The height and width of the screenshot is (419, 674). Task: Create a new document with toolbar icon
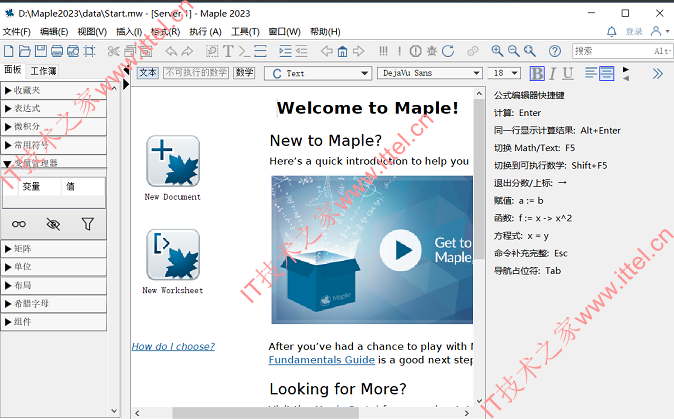(9, 51)
